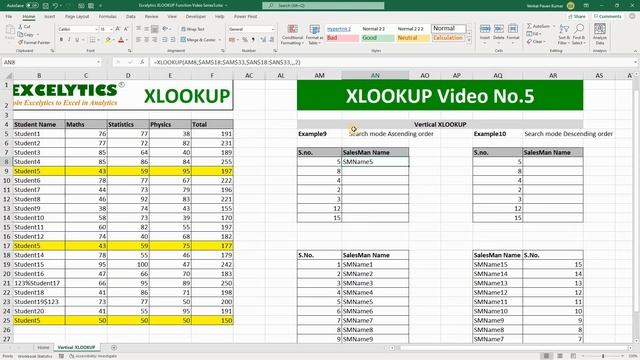Expand the font size dropdown
Screen dimensions: 640x360
click(x=111, y=29)
